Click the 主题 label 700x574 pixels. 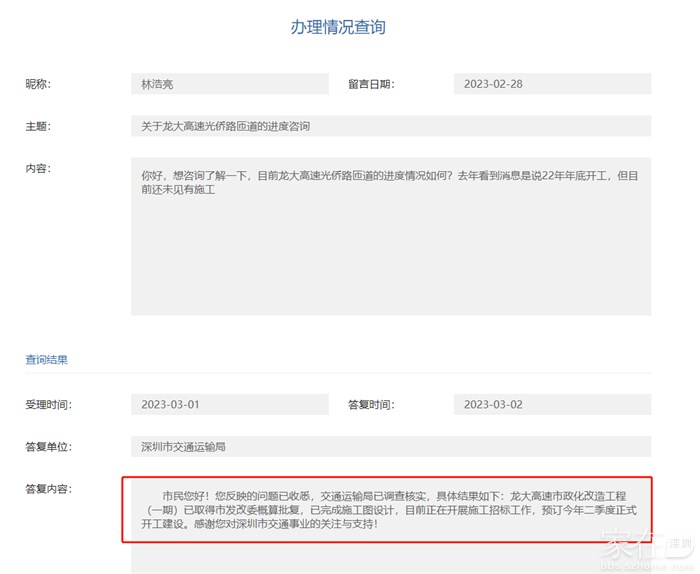38,126
